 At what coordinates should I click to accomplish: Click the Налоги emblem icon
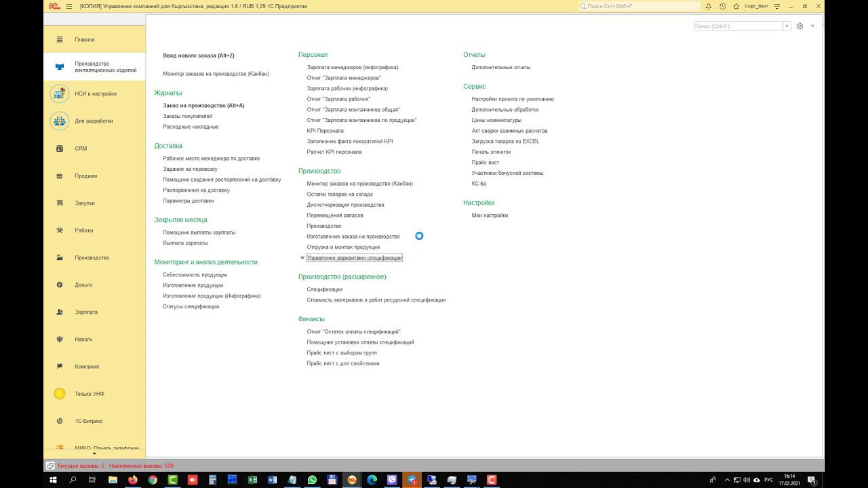click(60, 339)
